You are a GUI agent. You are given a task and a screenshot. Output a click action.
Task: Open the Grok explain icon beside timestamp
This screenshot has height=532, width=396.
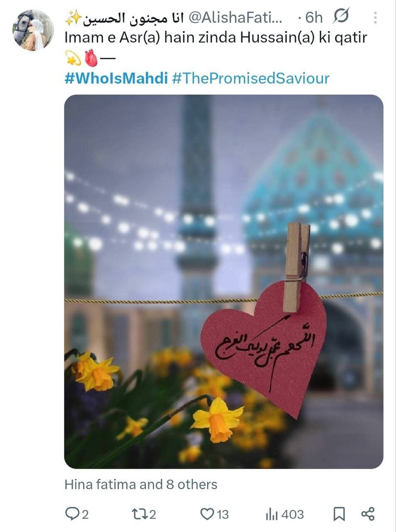pyautogui.click(x=341, y=17)
